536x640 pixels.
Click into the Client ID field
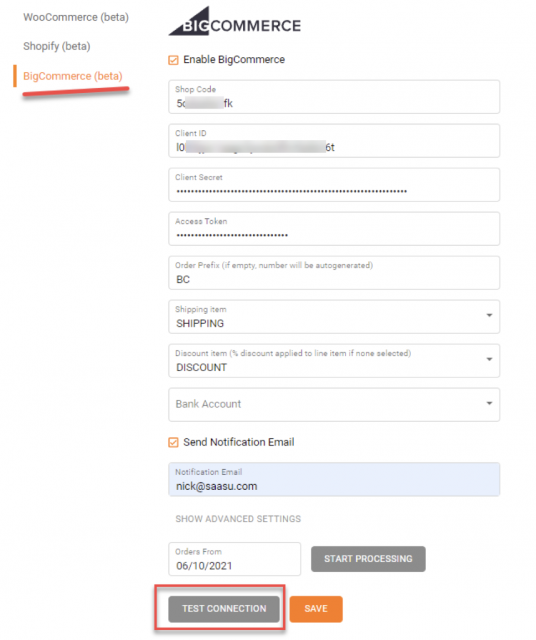(334, 141)
